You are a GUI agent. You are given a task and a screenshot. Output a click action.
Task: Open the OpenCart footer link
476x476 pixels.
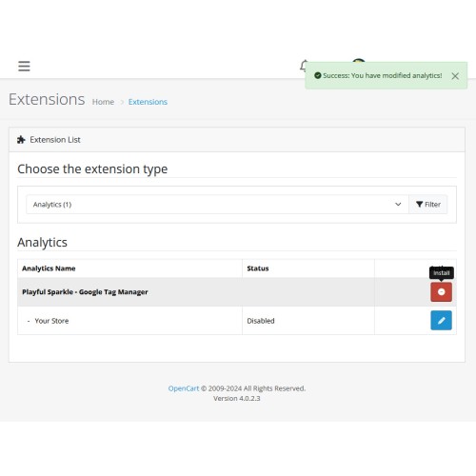(184, 388)
